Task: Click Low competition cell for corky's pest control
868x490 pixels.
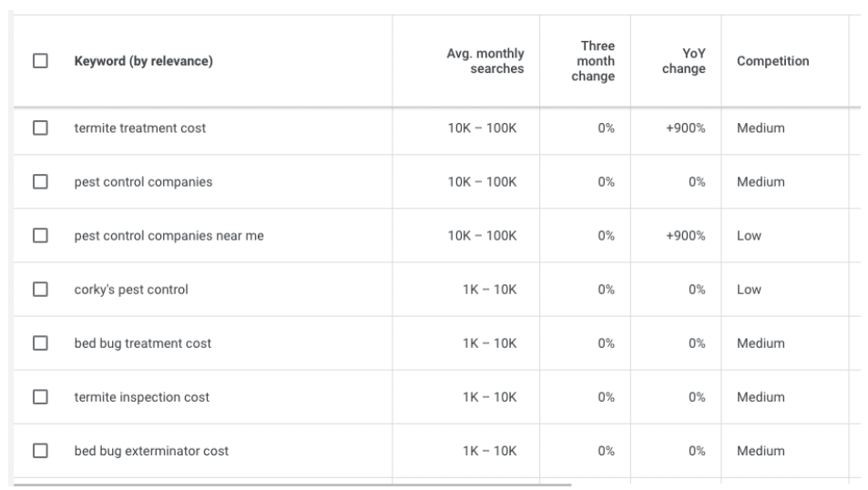Action: pos(749,290)
